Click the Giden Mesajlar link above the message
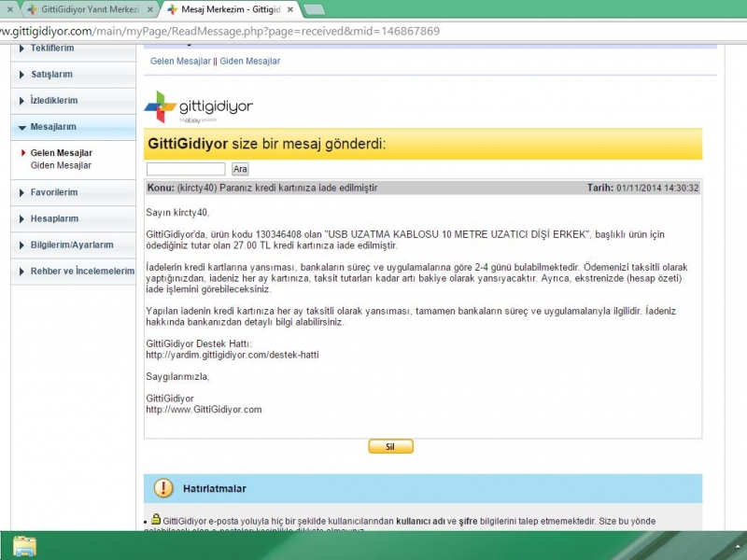Screen dimensions: 747x560 (250, 61)
